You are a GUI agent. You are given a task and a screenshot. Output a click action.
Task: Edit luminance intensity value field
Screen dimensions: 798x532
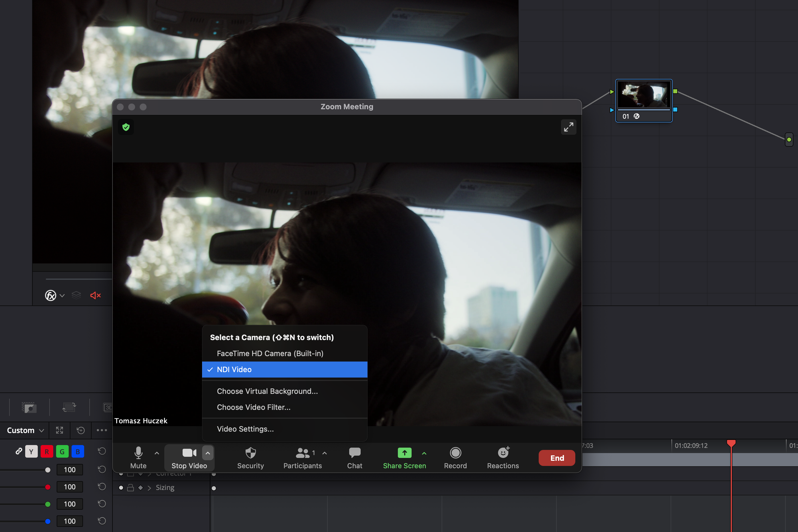pos(70,470)
